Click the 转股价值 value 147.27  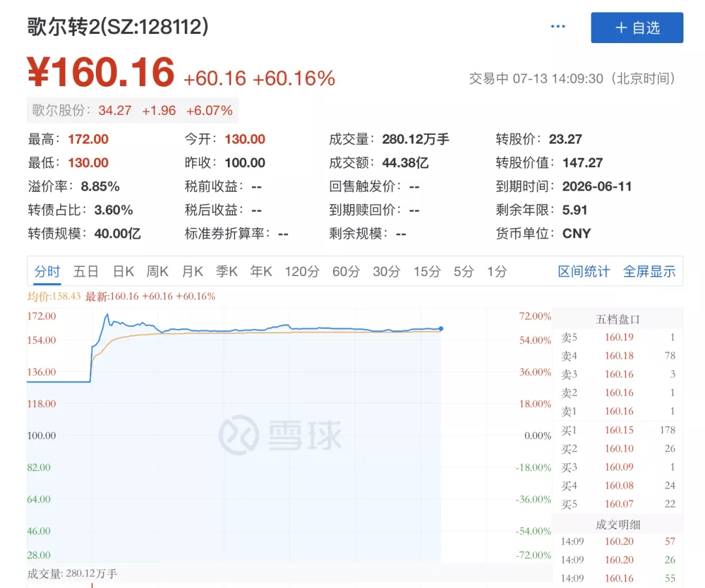583,162
